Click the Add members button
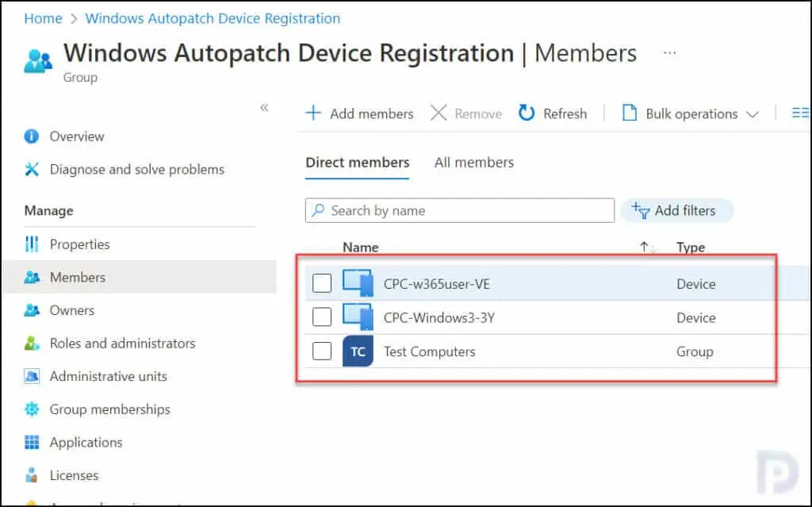 pos(360,113)
